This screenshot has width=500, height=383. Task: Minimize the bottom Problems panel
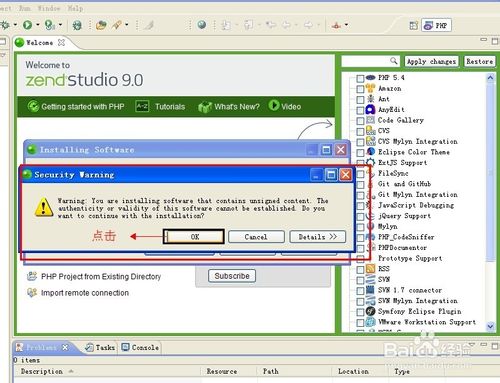pyautogui.click(x=484, y=345)
